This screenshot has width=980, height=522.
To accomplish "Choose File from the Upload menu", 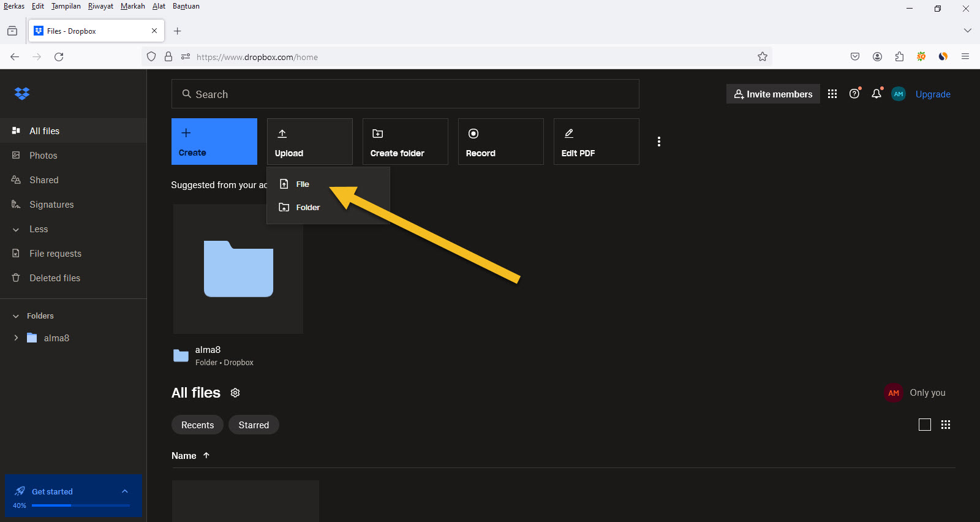I will pyautogui.click(x=303, y=184).
